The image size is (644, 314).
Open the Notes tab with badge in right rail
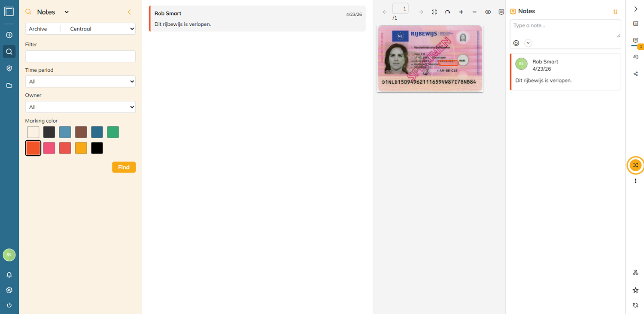pos(636,40)
